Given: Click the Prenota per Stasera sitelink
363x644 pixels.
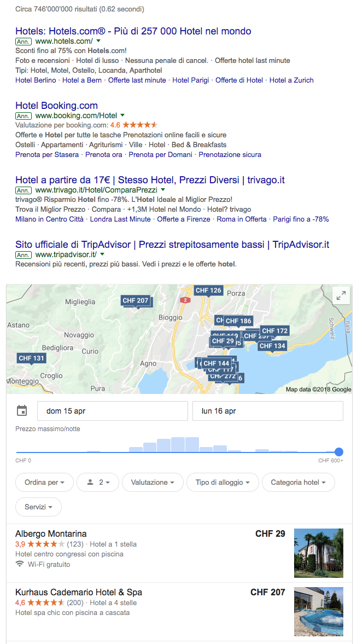Looking at the screenshot, I should (47, 155).
